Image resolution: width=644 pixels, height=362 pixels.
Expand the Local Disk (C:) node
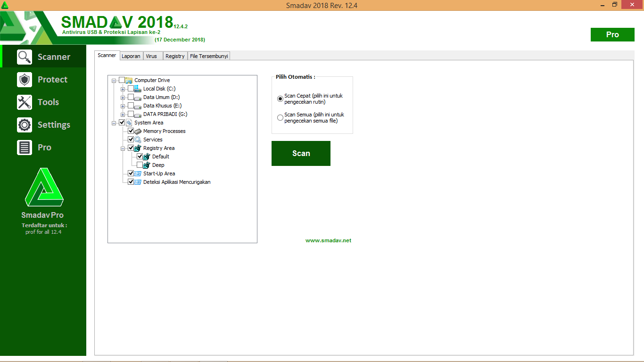123,89
